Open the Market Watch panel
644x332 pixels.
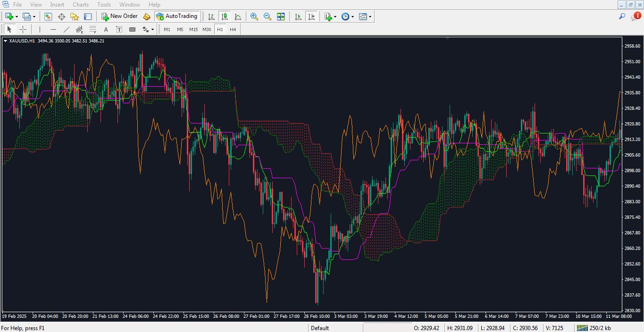tap(48, 16)
